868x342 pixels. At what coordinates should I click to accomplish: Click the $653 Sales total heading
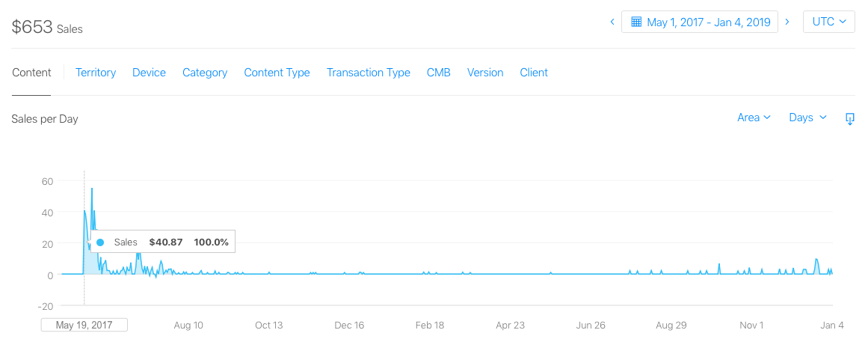[x=47, y=28]
